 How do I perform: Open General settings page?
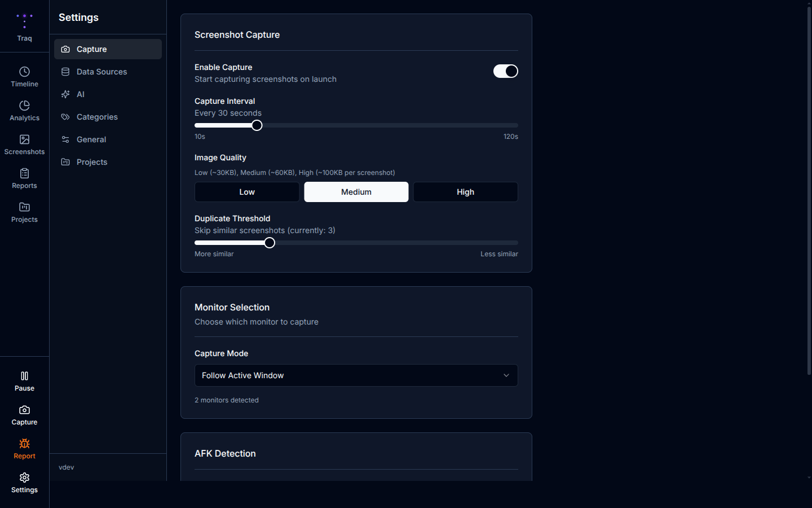click(x=91, y=139)
